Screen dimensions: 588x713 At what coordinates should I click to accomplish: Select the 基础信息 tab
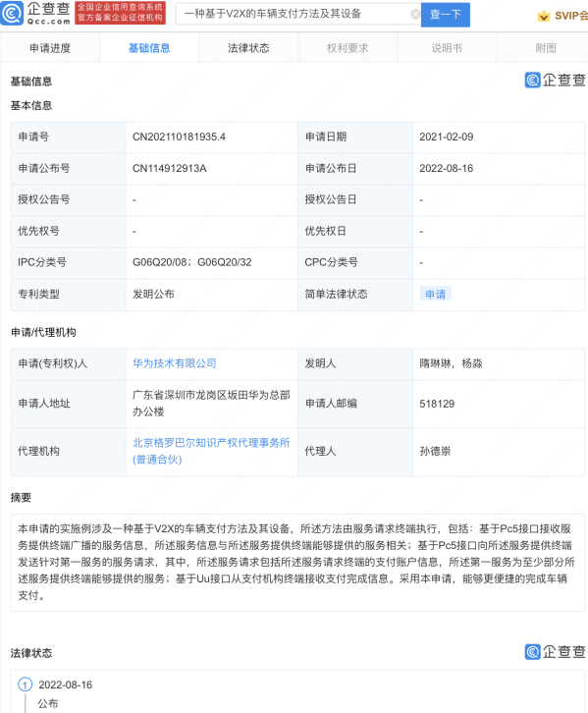[x=149, y=48]
